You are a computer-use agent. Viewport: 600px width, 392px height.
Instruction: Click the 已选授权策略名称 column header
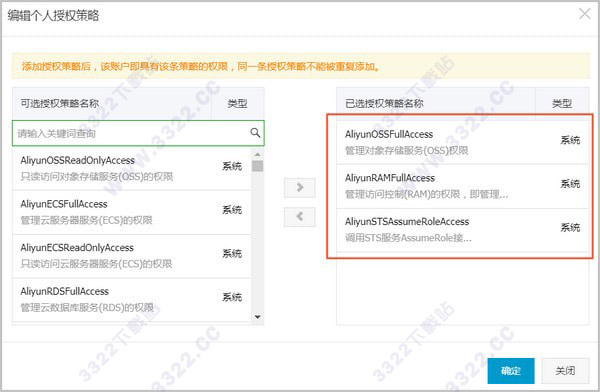(384, 103)
